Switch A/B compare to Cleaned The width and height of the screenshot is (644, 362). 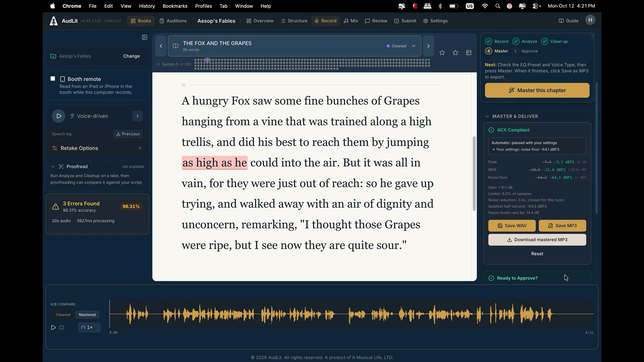(x=63, y=315)
